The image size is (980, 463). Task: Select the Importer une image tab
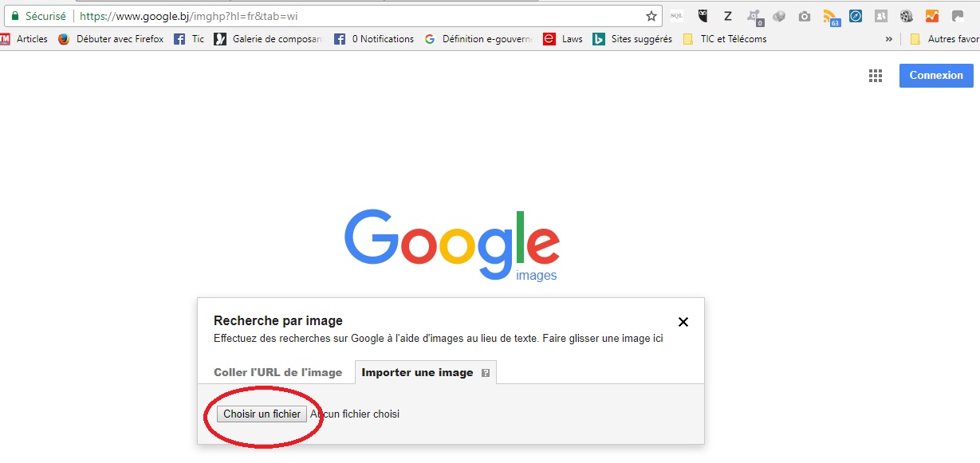click(x=426, y=372)
